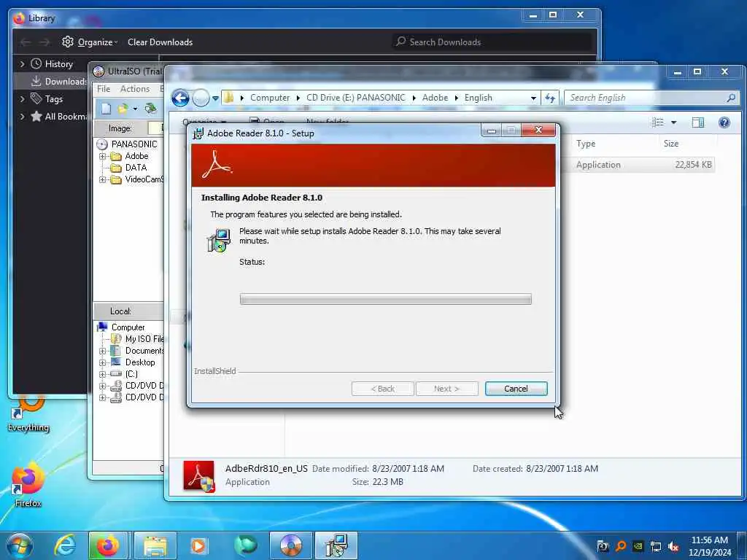Screen dimensions: 747x560
Task: Launch Internet Explorer from taskbar
Action: coord(65,545)
